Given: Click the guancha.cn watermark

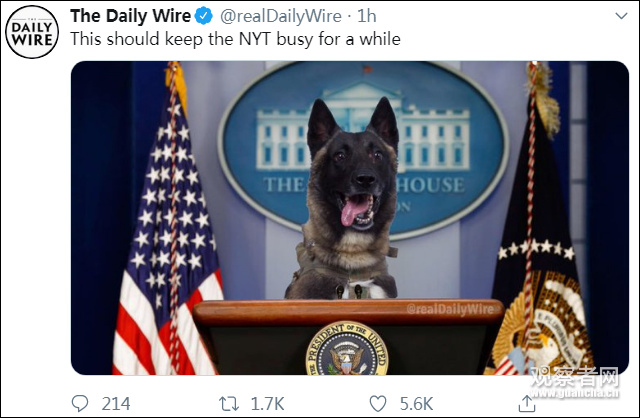Looking at the screenshot, I should pyautogui.click(x=574, y=382).
